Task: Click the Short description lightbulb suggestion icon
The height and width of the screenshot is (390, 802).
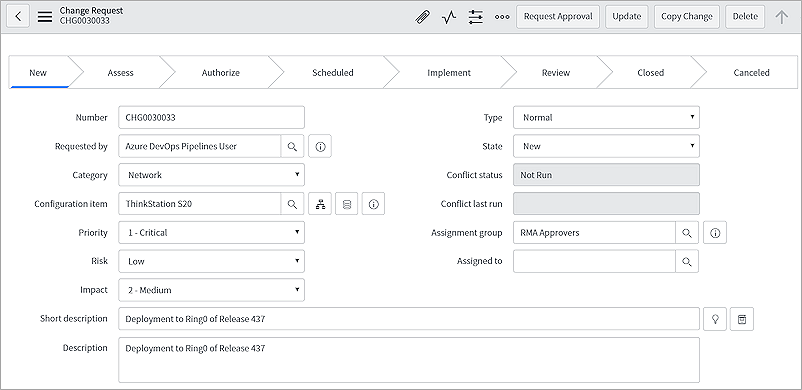Action: point(715,319)
